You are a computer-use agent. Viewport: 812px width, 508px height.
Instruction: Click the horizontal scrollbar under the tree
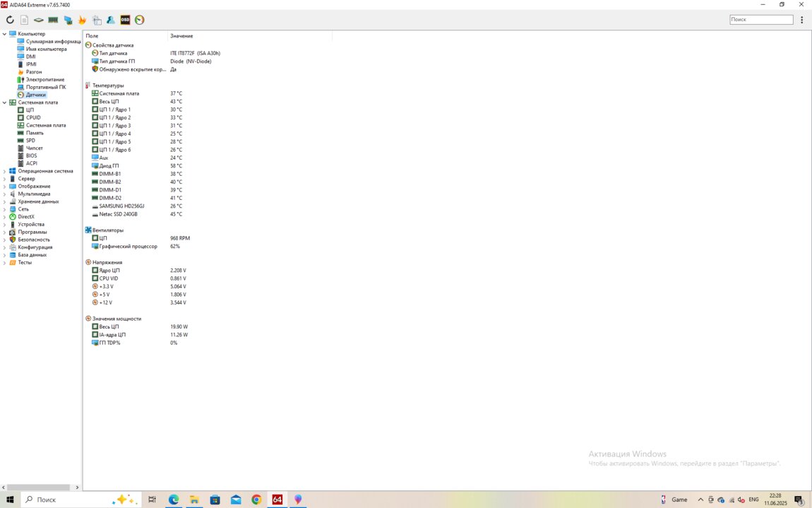click(39, 487)
